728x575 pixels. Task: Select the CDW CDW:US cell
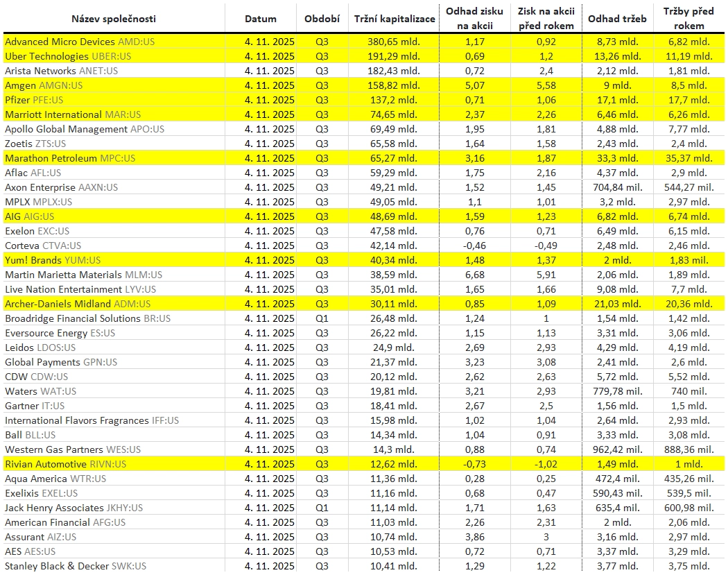[x=36, y=376]
